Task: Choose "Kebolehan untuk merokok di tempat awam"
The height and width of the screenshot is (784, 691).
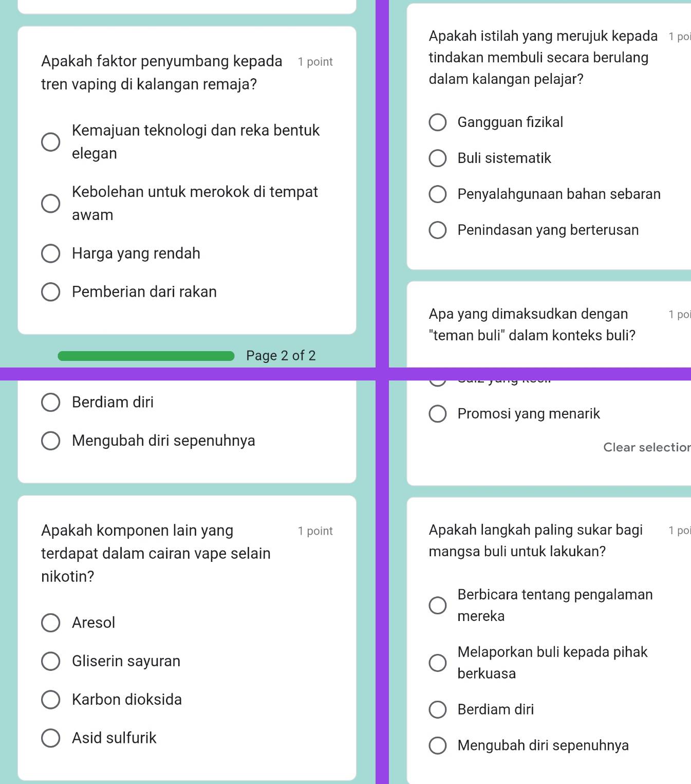Action: 50,204
